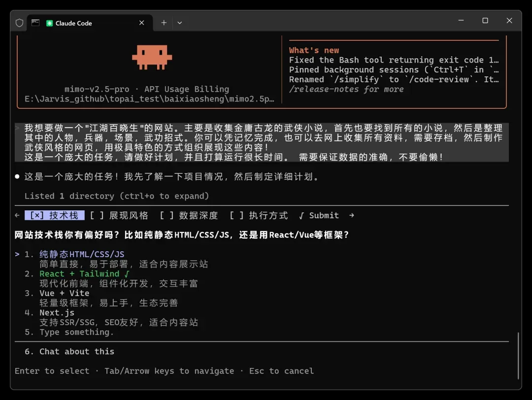Click the white bullet before assistant reply
The image size is (532, 400).
point(17,176)
